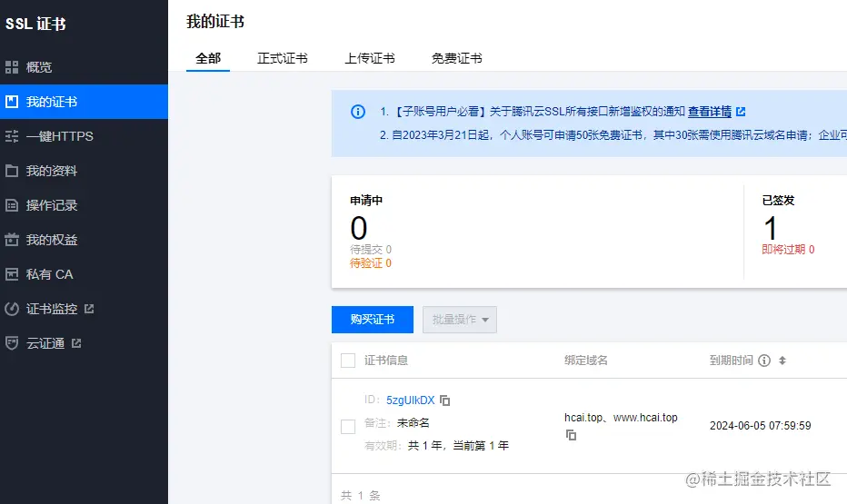847x504 pixels.
Task: Click 即将过期 0 status text
Action: tap(788, 250)
